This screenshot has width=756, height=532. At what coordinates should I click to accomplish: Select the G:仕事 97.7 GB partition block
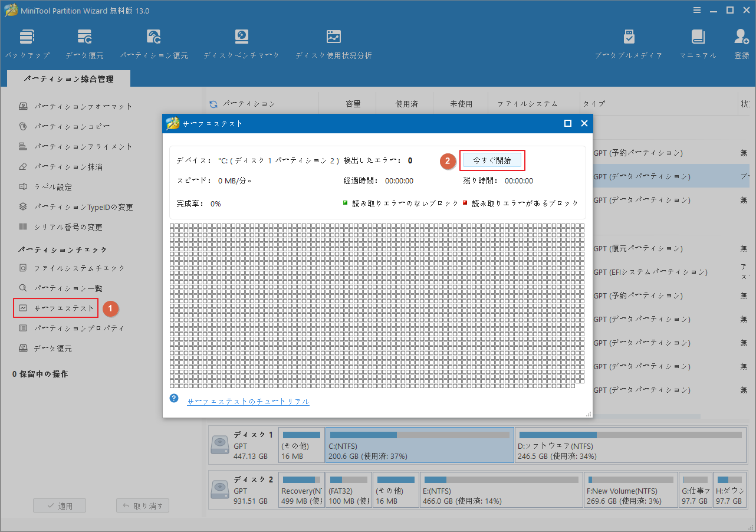696,488
